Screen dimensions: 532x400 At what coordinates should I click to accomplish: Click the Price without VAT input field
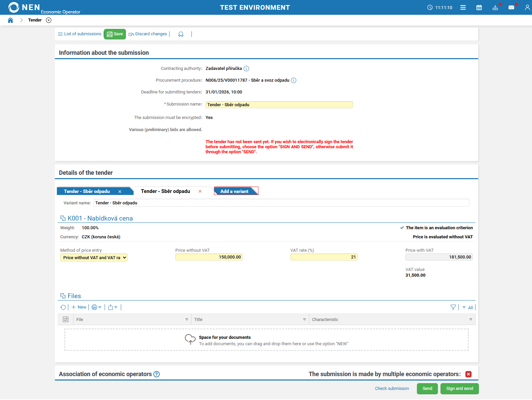pos(209,257)
